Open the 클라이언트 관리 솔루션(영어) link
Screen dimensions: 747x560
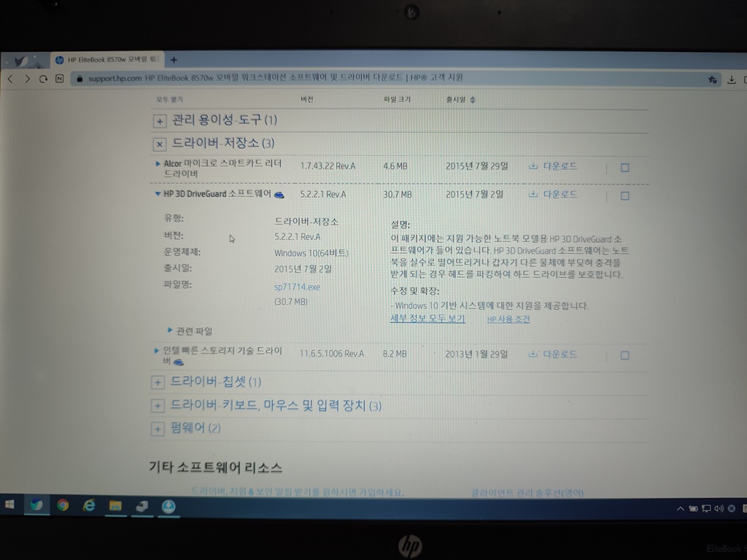[x=527, y=492]
